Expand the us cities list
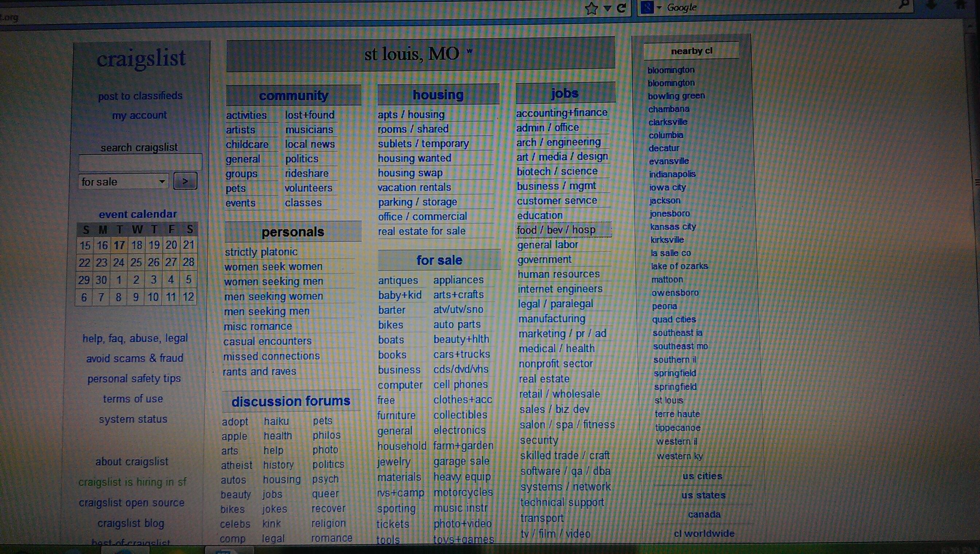The width and height of the screenshot is (980, 554). [x=702, y=476]
